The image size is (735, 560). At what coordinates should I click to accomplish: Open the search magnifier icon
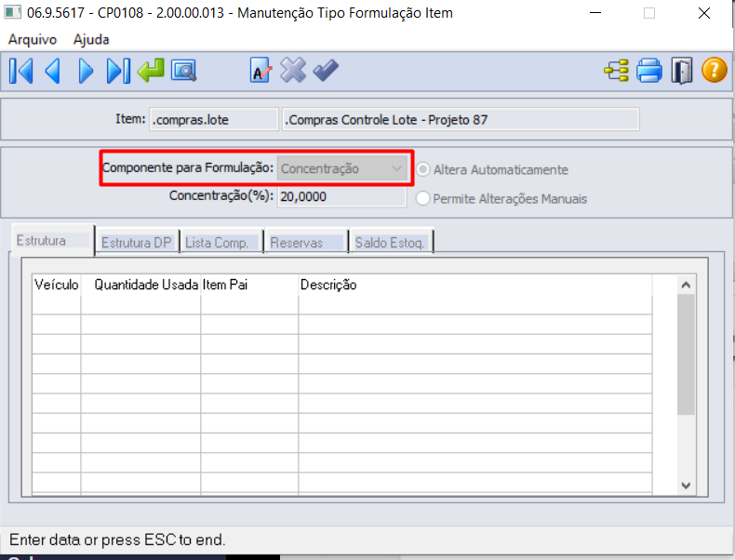click(184, 71)
